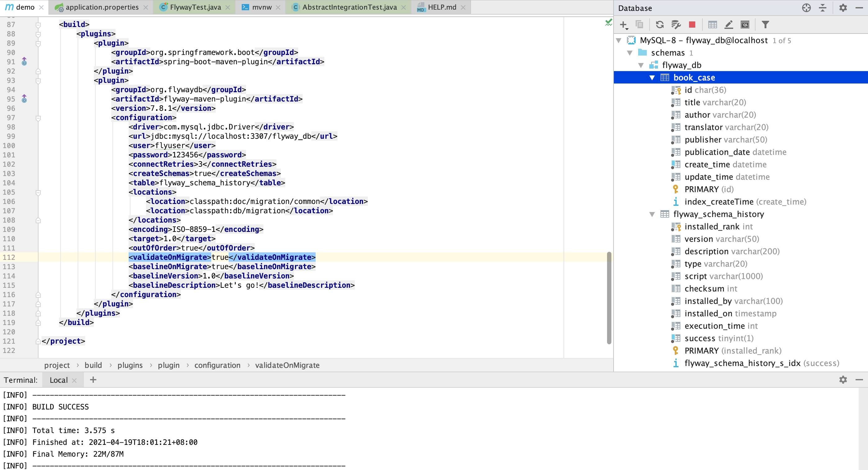Image resolution: width=868 pixels, height=470 pixels.
Task: Add a new terminal session with plus
Action: (93, 380)
